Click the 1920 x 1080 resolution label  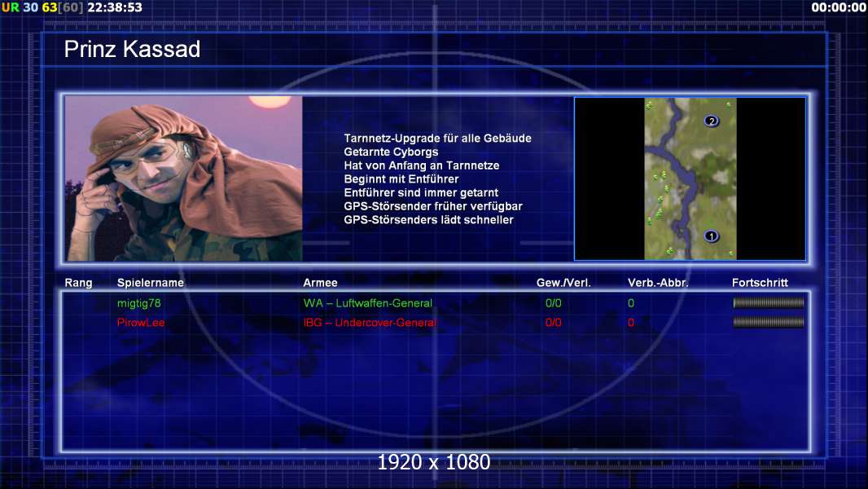point(433,462)
